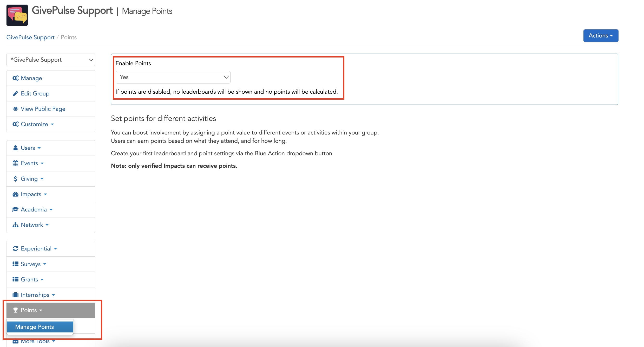Open the blue Actions dropdown button
The width and height of the screenshot is (644, 347).
[601, 36]
